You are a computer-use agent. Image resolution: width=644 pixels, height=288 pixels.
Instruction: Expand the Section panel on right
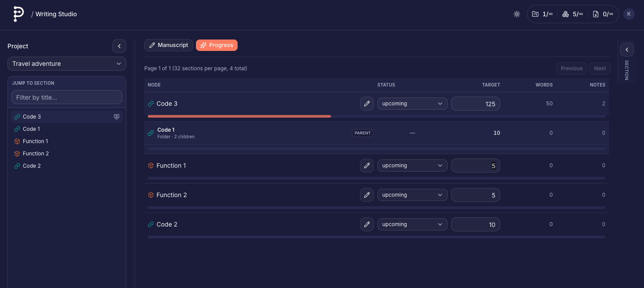coord(627,50)
